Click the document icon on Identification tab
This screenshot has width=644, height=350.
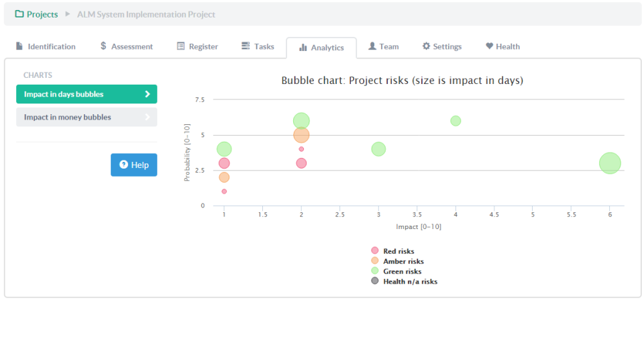[x=19, y=46]
